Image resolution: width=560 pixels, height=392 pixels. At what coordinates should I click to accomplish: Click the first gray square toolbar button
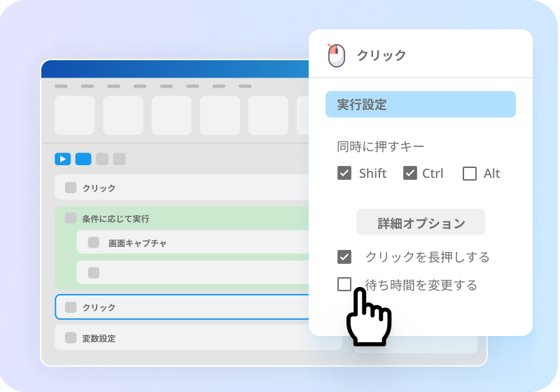(x=102, y=159)
